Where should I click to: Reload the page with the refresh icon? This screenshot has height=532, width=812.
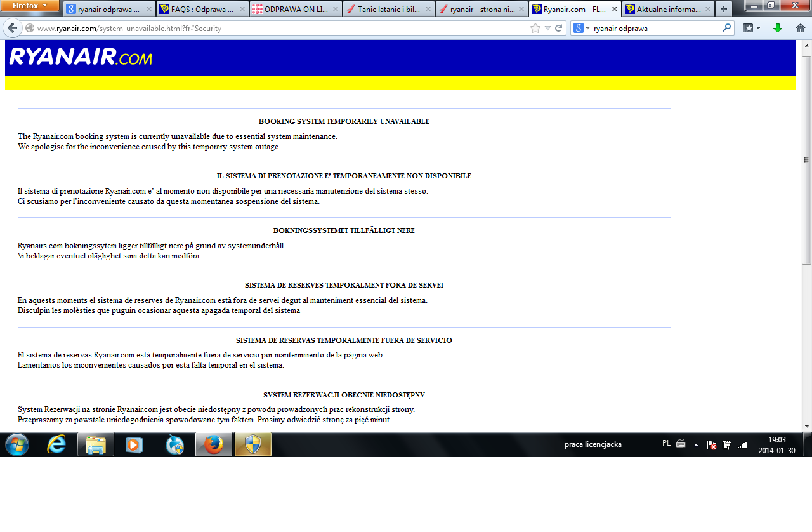pos(559,28)
